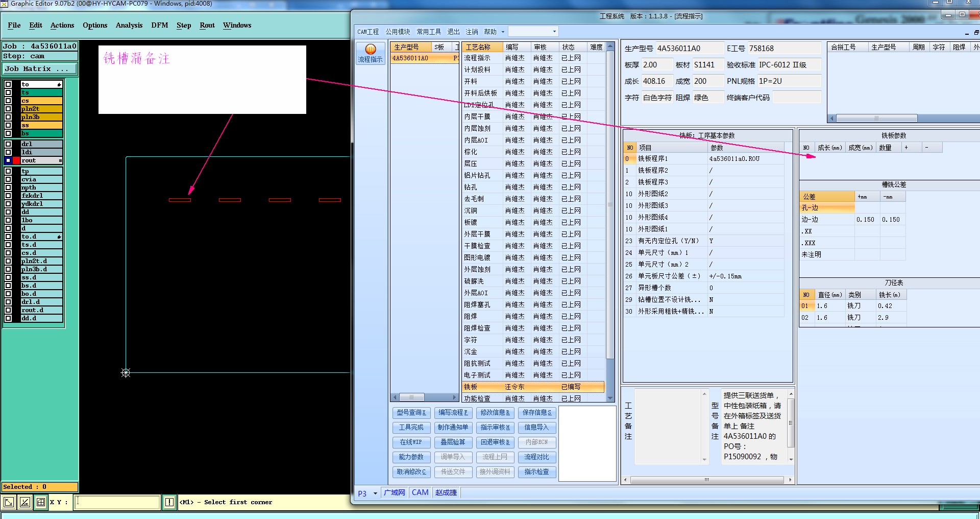Image resolution: width=980 pixels, height=519 pixels.
Task: Click the pencil icon on the to.d layer row
Action: pos(59,237)
